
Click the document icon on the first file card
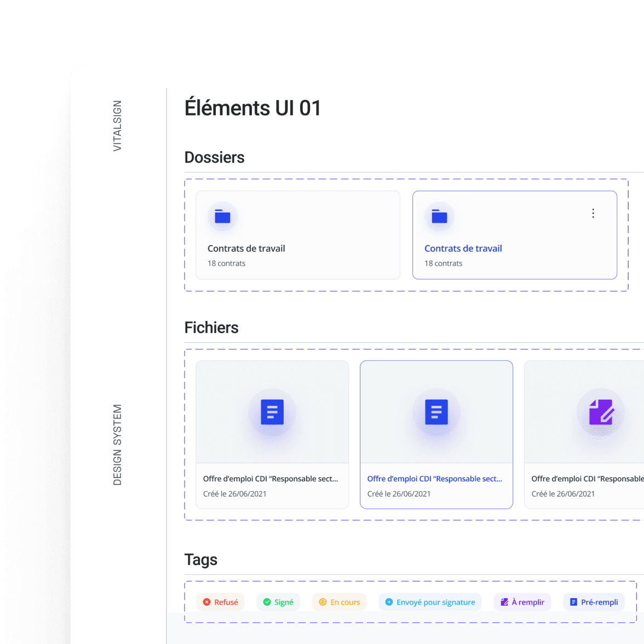[272, 412]
